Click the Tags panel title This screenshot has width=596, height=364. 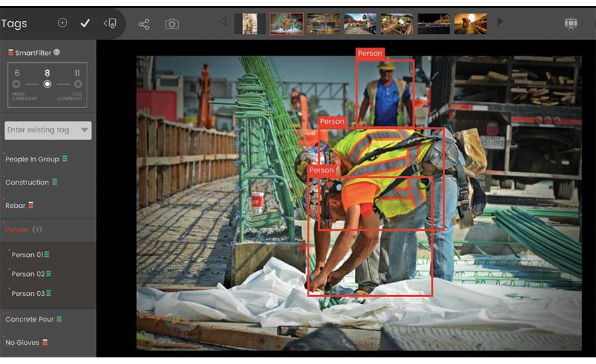click(x=14, y=24)
